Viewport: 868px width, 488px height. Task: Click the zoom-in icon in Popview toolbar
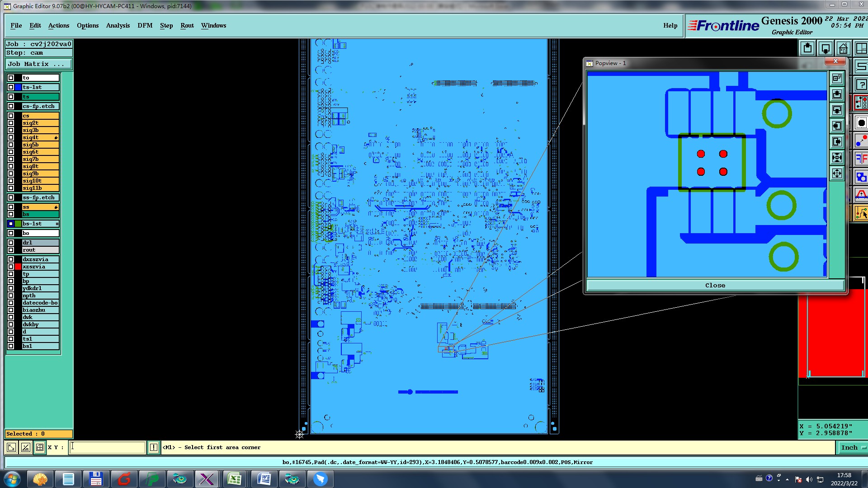(837, 94)
